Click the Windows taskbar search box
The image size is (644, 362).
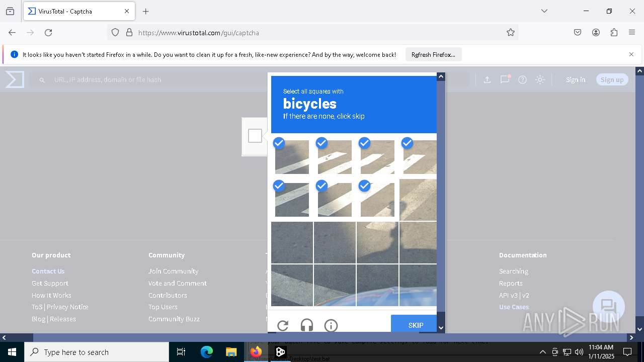(x=97, y=352)
